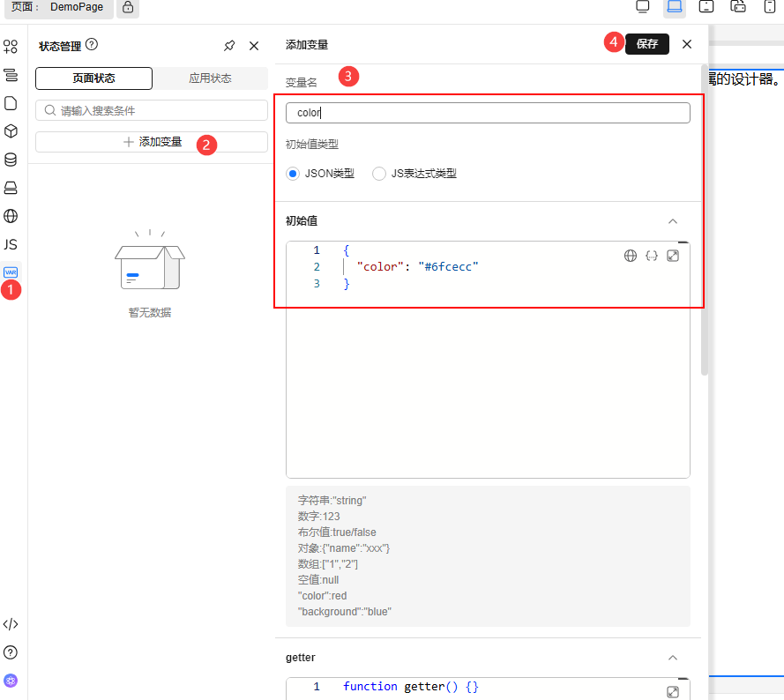Click the 保存 button
Screen dimensions: 784x700
[x=646, y=44]
